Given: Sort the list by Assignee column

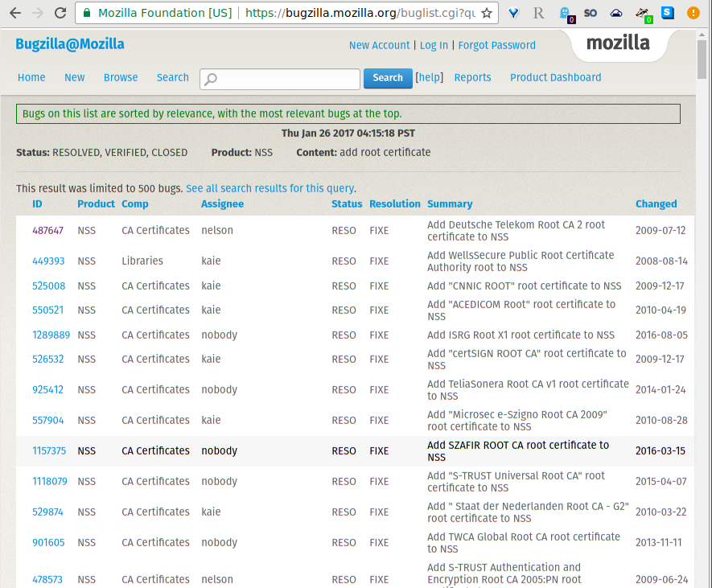Looking at the screenshot, I should coord(223,204).
